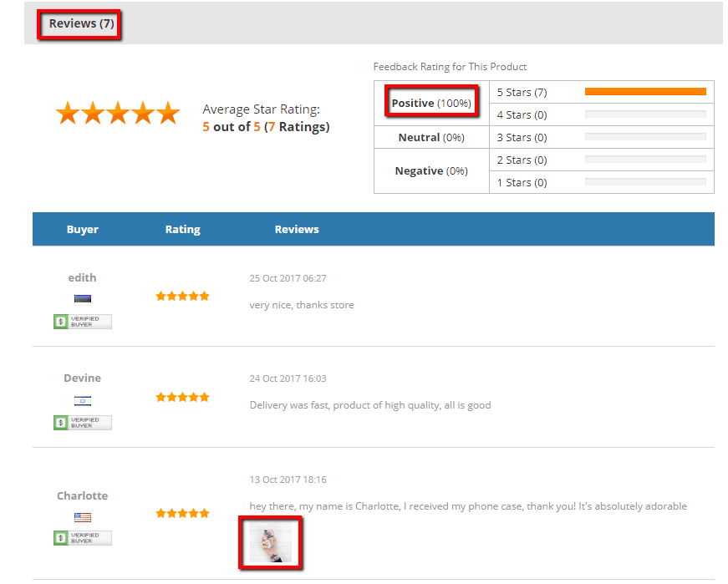Screen dimensions: 728x584
Task: Click the Positive (100%) feedback cell
Action: (x=431, y=103)
